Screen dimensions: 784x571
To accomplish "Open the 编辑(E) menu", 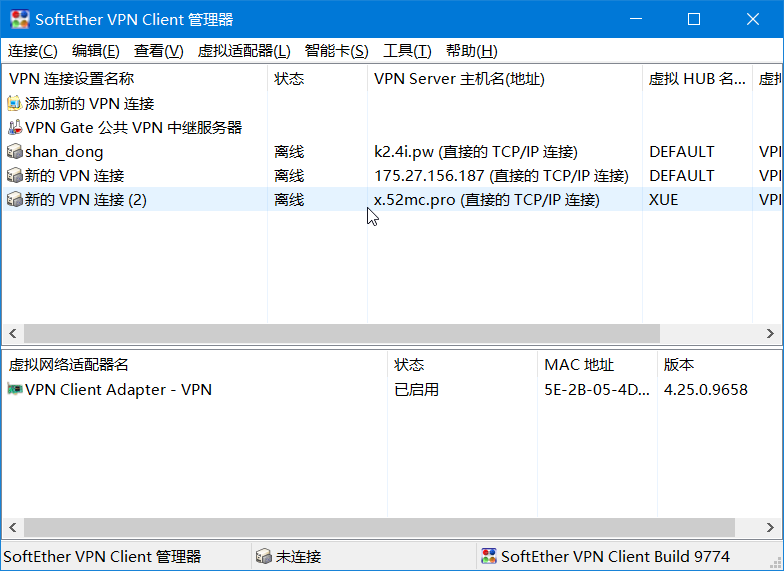I will click(96, 50).
